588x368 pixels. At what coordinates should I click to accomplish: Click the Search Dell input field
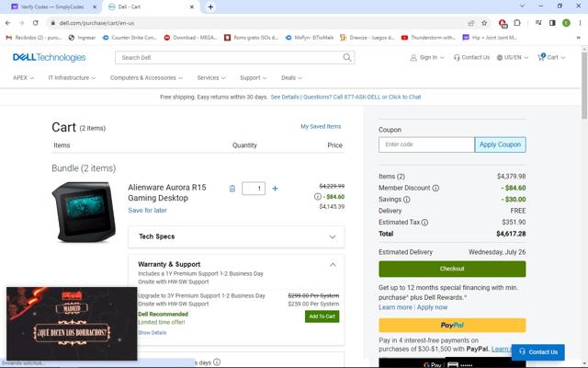point(229,57)
